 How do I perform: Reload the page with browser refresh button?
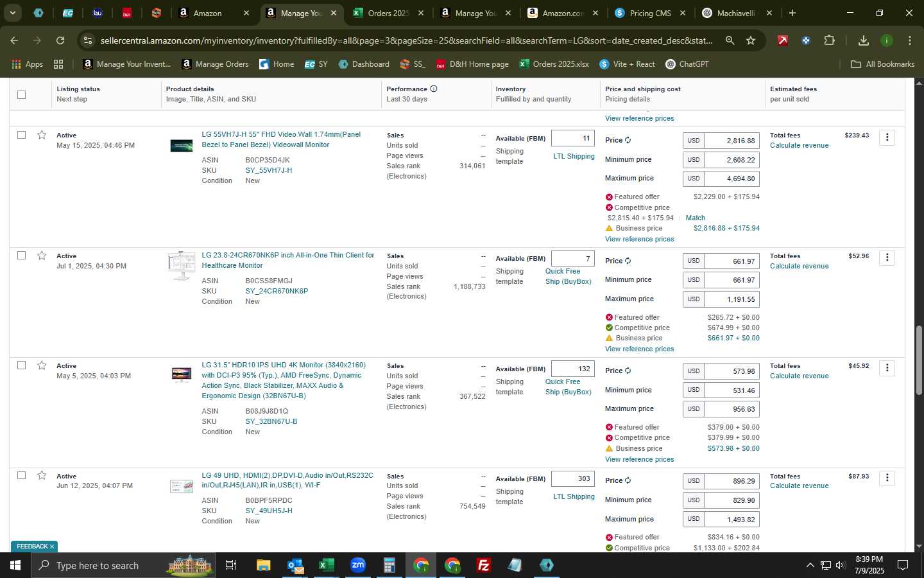60,40
